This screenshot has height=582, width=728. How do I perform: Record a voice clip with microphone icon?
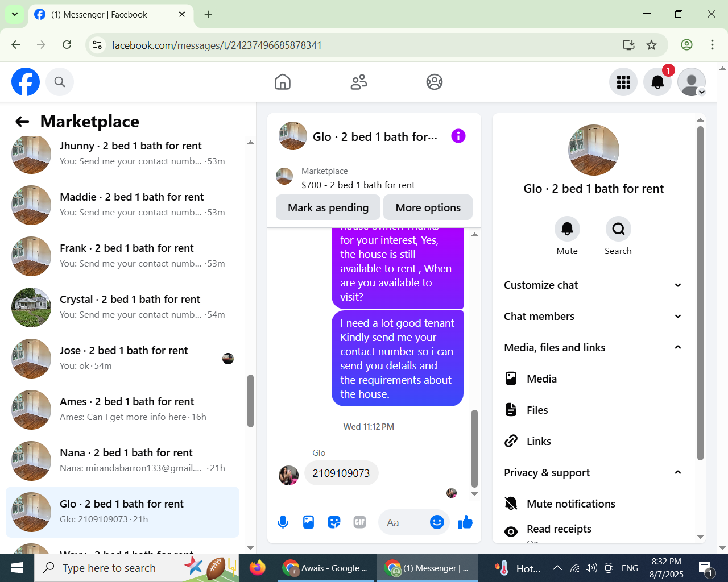(x=283, y=522)
